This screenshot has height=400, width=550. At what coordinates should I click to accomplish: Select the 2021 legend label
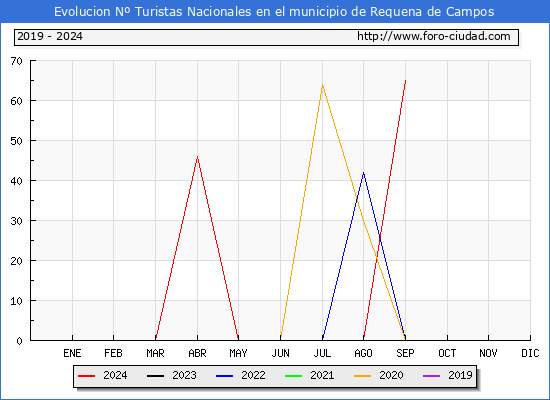coord(322,375)
